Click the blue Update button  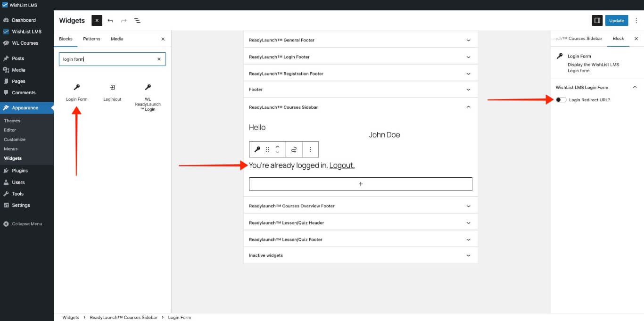(616, 20)
